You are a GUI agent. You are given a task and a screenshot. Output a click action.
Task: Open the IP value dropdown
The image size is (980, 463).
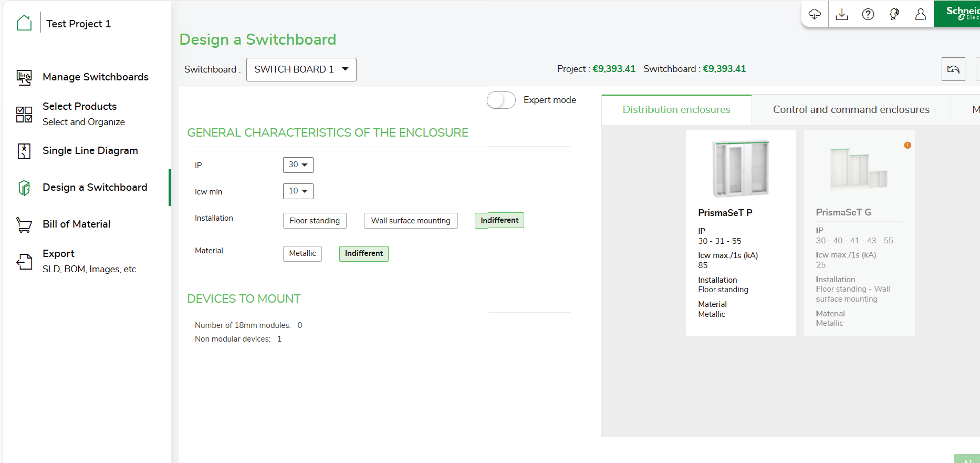[x=298, y=164]
